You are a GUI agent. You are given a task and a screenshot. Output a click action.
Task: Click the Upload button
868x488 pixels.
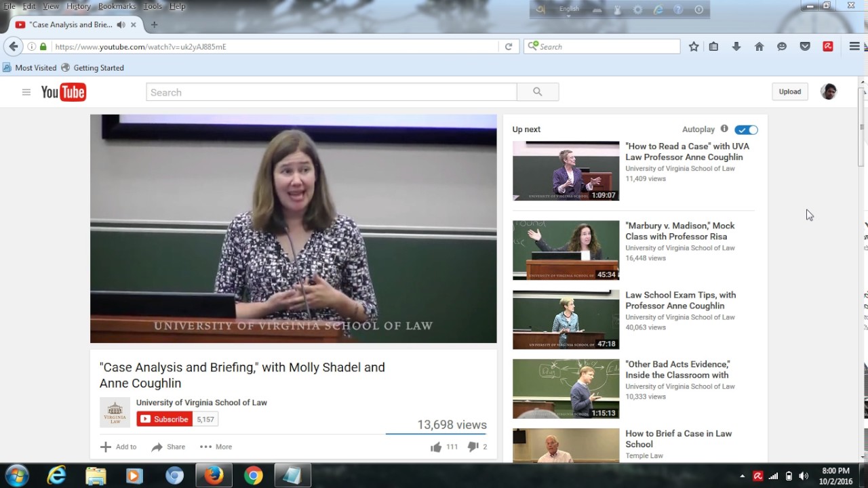pyautogui.click(x=789, y=91)
